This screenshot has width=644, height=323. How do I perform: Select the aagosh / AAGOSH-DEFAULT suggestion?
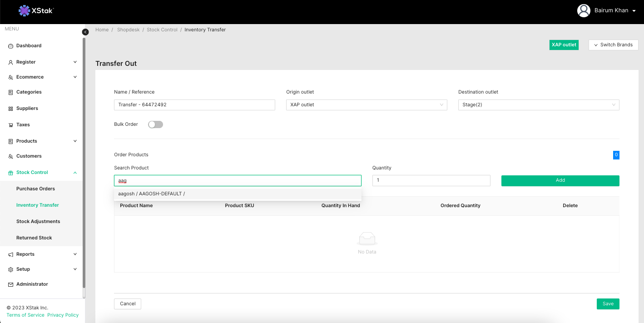pyautogui.click(x=152, y=194)
